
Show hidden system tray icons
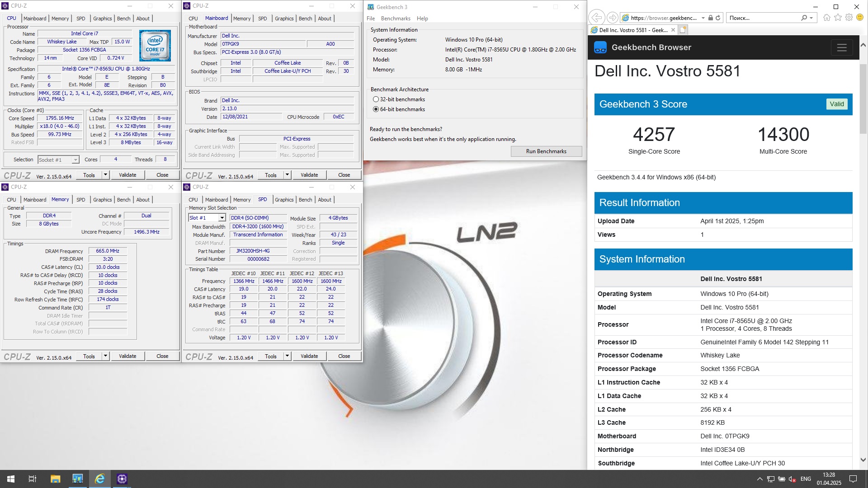[759, 479]
